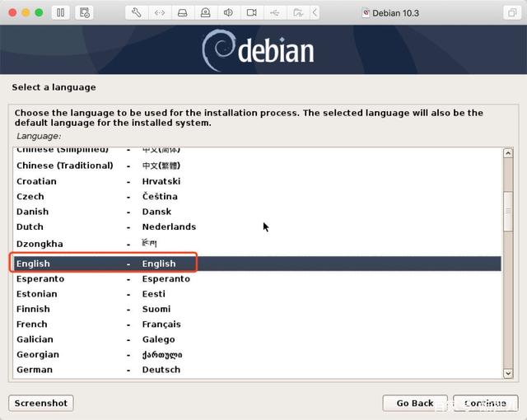Select Czech language row
Screen dimensions: 527x420
[257, 197]
